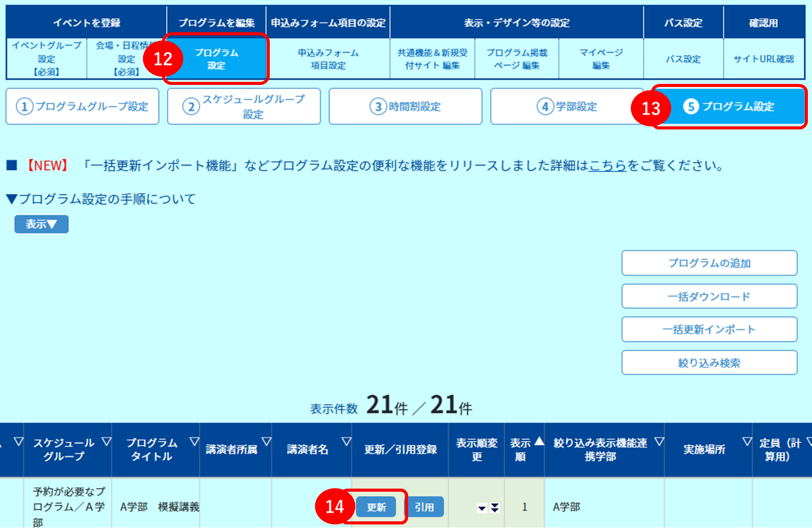Click the イベントを登録 header section

(x=87, y=23)
